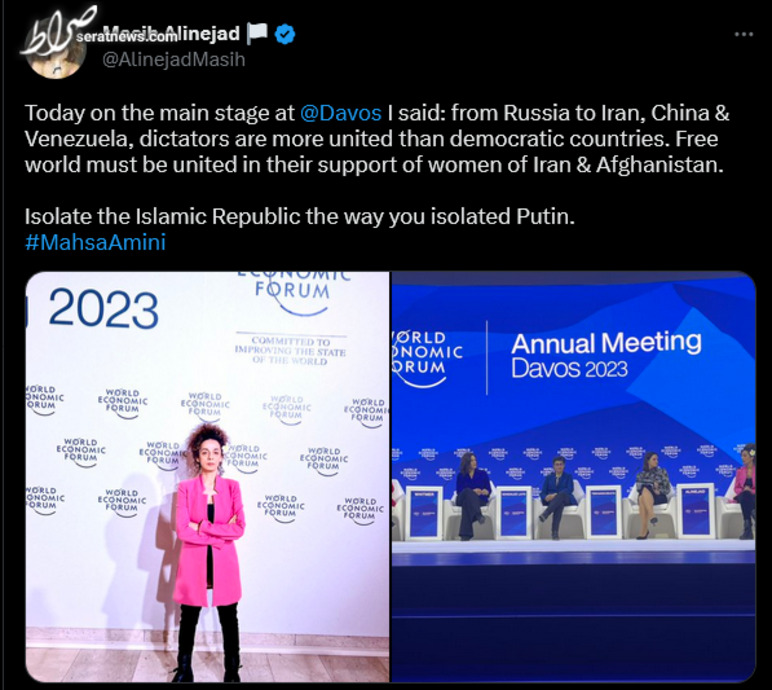772x690 pixels.
Task: Click the blue verified badge
Action: [285, 34]
